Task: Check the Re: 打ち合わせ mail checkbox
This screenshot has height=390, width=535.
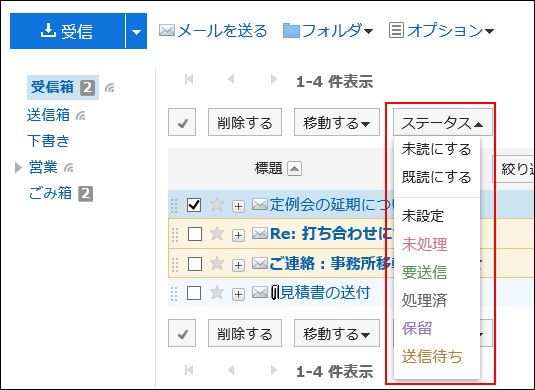Action: 194,234
